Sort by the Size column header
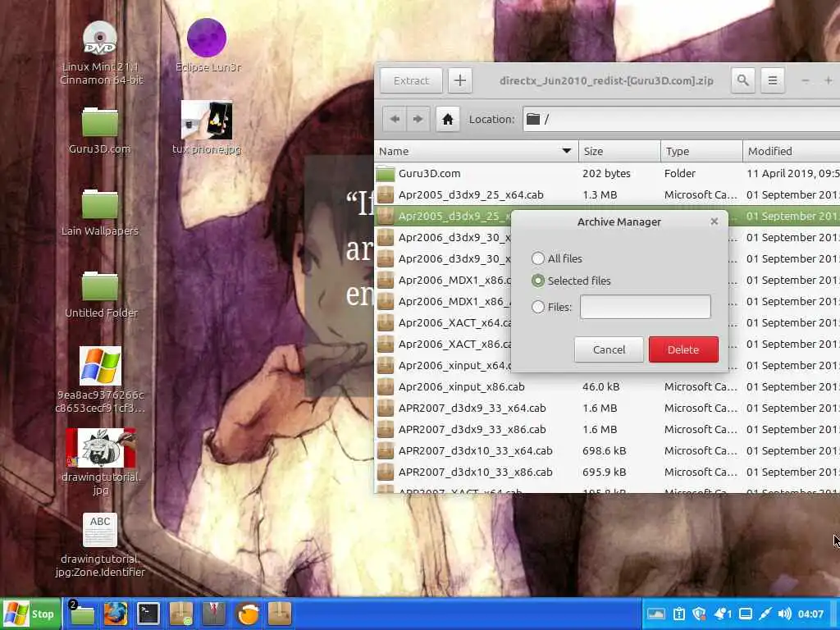Viewport: 840px width, 630px height. [619, 151]
